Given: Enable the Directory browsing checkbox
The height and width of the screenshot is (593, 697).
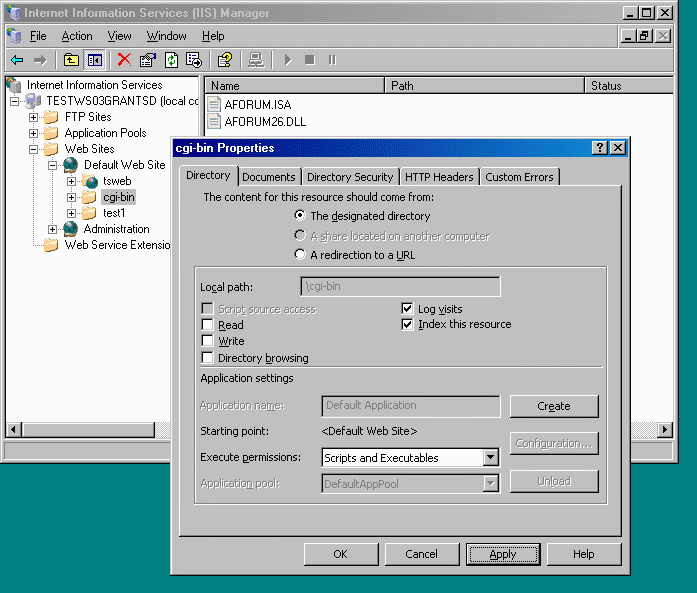Looking at the screenshot, I should click(207, 357).
